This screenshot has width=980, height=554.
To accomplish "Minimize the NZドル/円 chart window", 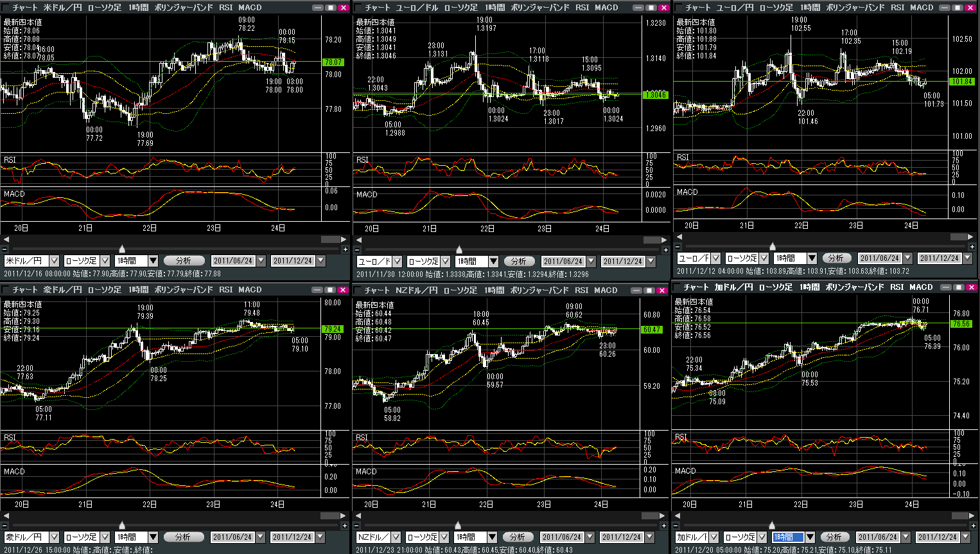I will [x=636, y=290].
